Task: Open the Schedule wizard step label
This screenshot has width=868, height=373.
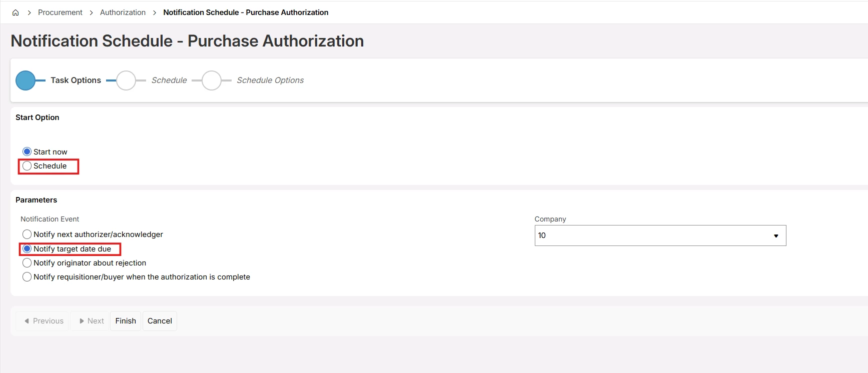Action: click(169, 80)
